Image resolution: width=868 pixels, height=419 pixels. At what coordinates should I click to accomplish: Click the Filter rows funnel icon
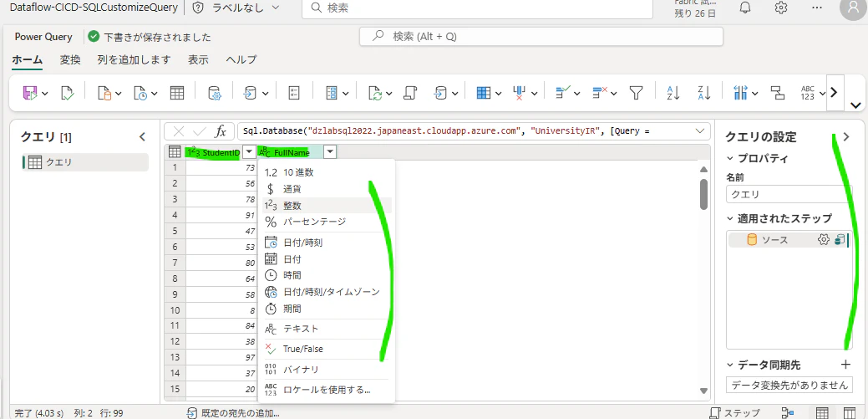(x=636, y=93)
